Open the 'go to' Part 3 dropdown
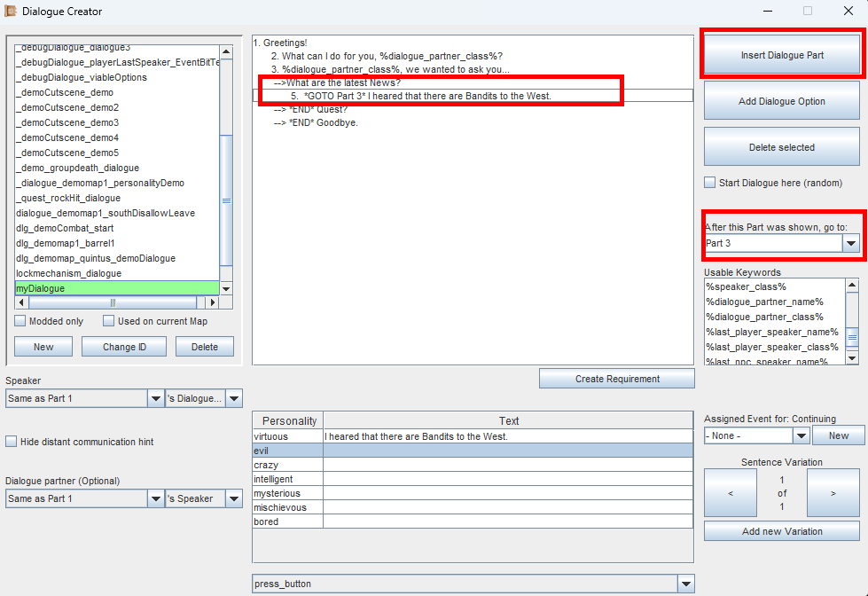Screen dimensions: 868x596 (850, 243)
